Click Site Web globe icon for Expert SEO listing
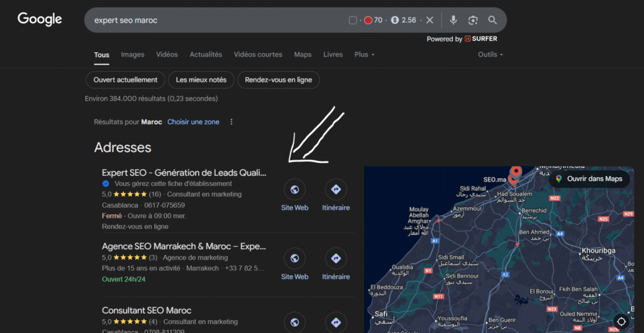Image resolution: width=644 pixels, height=333 pixels. point(294,190)
